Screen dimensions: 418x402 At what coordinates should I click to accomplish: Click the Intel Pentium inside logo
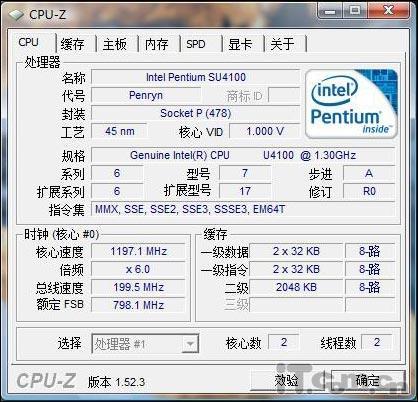352,104
